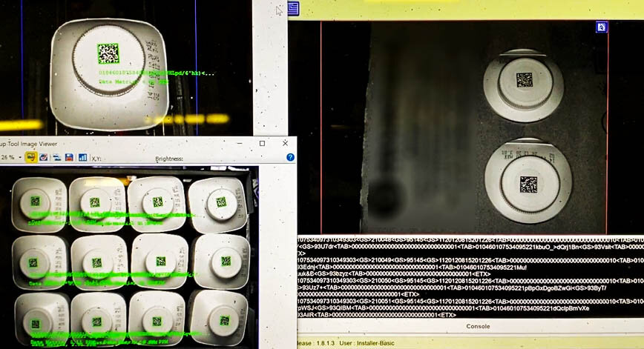Click the X,Y: coordinate label
The height and width of the screenshot is (349, 644).
click(x=96, y=159)
